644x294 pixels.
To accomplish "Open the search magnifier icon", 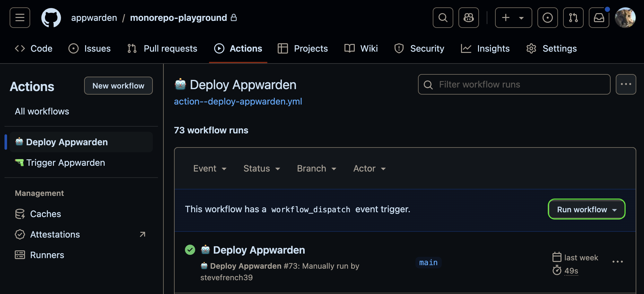I will (x=443, y=18).
